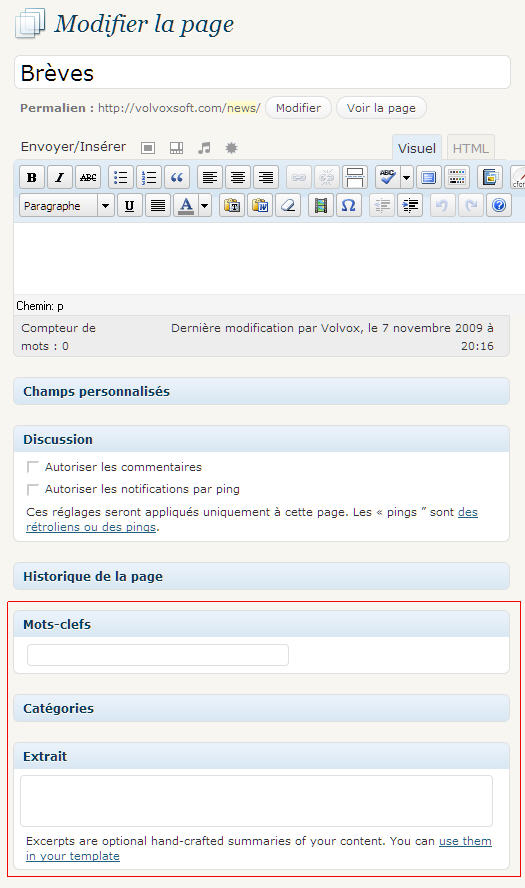
Task: Open the Paragraphe format dropdown
Action: click(x=67, y=206)
